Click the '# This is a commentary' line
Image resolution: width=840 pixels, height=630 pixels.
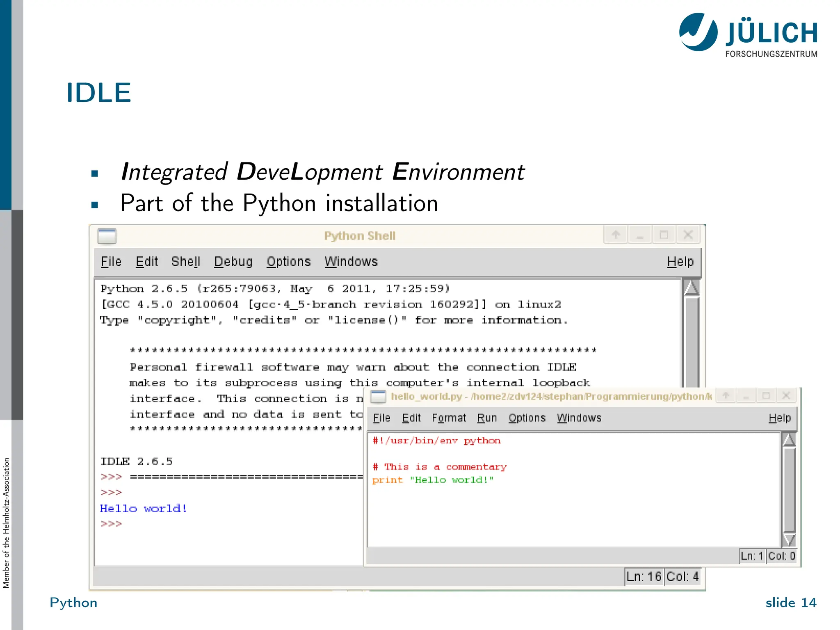pos(440,467)
